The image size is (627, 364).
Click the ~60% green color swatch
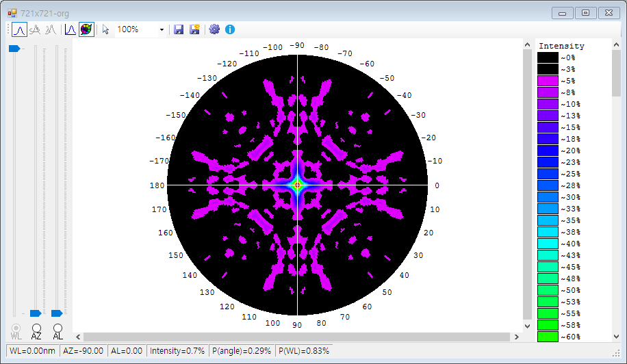pos(548,337)
